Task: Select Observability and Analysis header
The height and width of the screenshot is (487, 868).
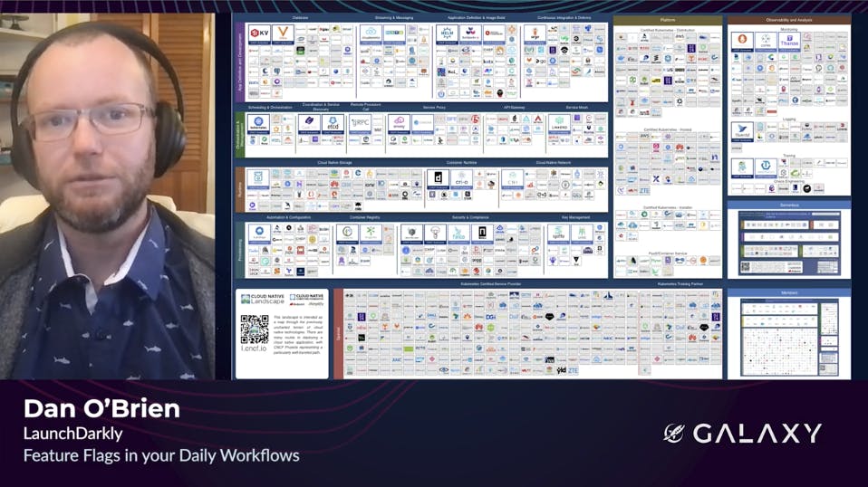Action: pyautogui.click(x=789, y=20)
